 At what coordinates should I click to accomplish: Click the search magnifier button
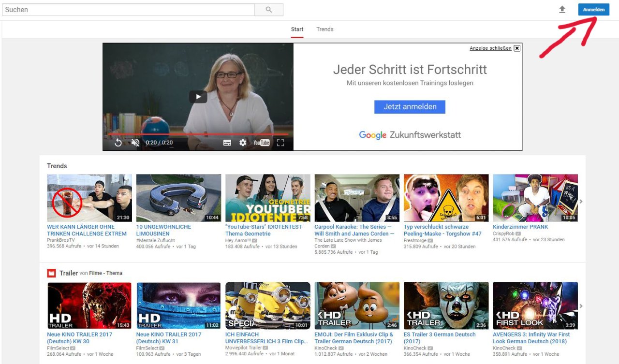click(x=269, y=10)
